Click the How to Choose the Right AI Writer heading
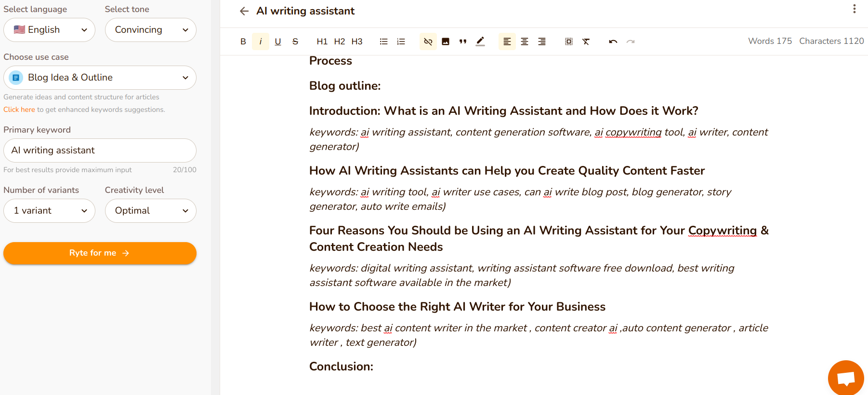This screenshot has height=395, width=868. pyautogui.click(x=457, y=307)
